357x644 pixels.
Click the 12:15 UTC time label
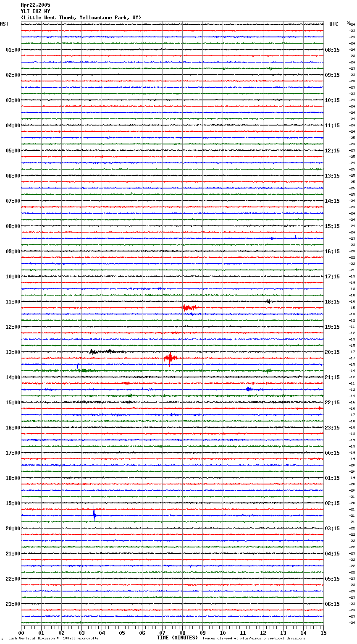(332, 151)
